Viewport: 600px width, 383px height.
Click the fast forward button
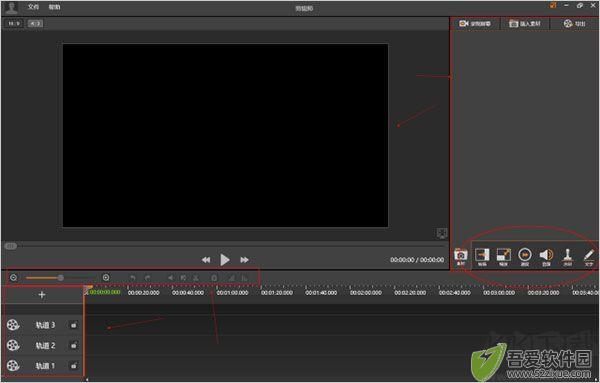[244, 260]
